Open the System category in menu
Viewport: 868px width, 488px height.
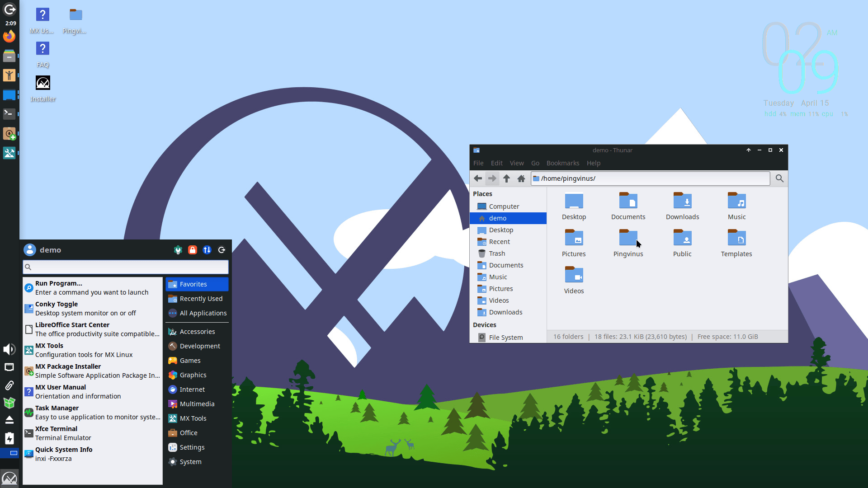pyautogui.click(x=197, y=462)
